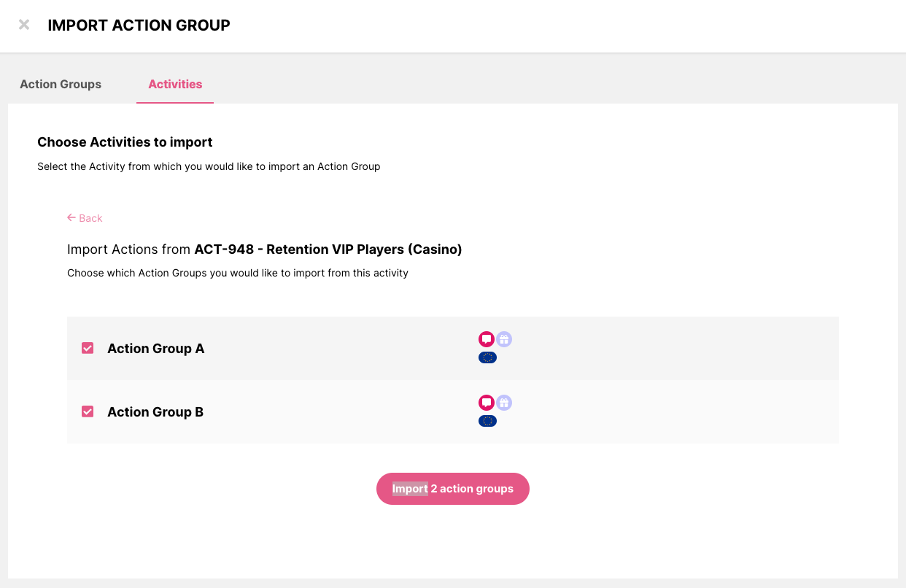The width and height of the screenshot is (906, 588).
Task: Close the Import Action Group dialog
Action: 24,25
